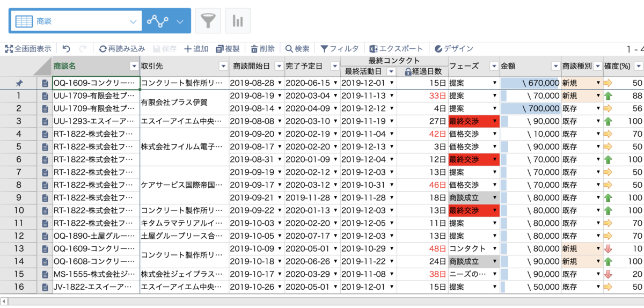Click the エクスポート export button
The height and width of the screenshot is (308, 644).
396,49
